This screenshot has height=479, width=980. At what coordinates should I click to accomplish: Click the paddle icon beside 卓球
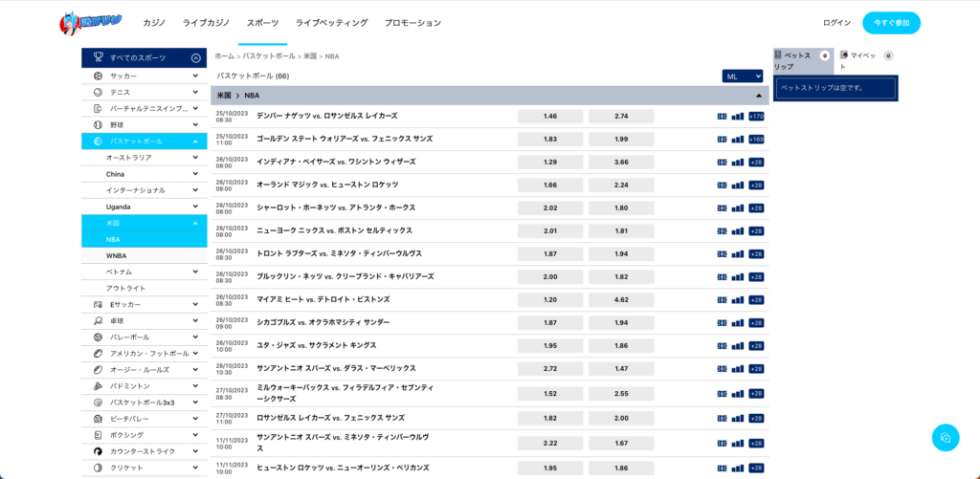[99, 320]
